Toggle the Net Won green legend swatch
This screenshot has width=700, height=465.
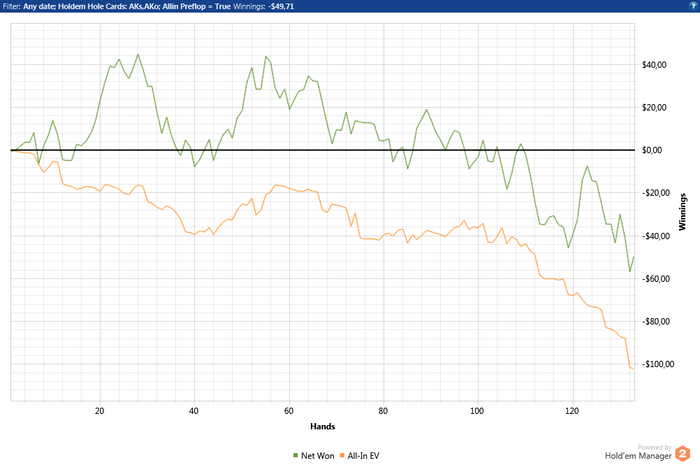tap(295, 456)
